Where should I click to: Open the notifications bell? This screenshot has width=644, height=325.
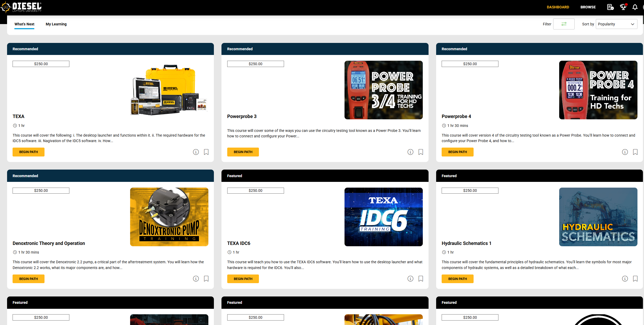(635, 7)
